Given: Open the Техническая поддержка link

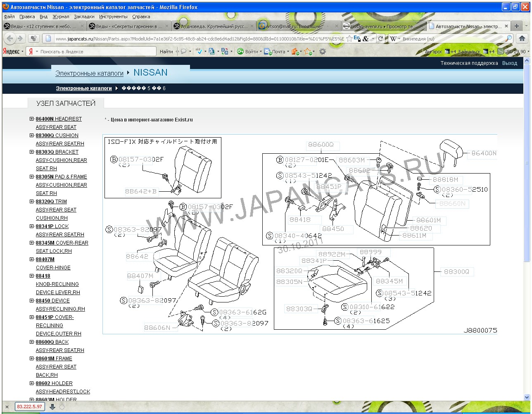Looking at the screenshot, I should pos(469,63).
